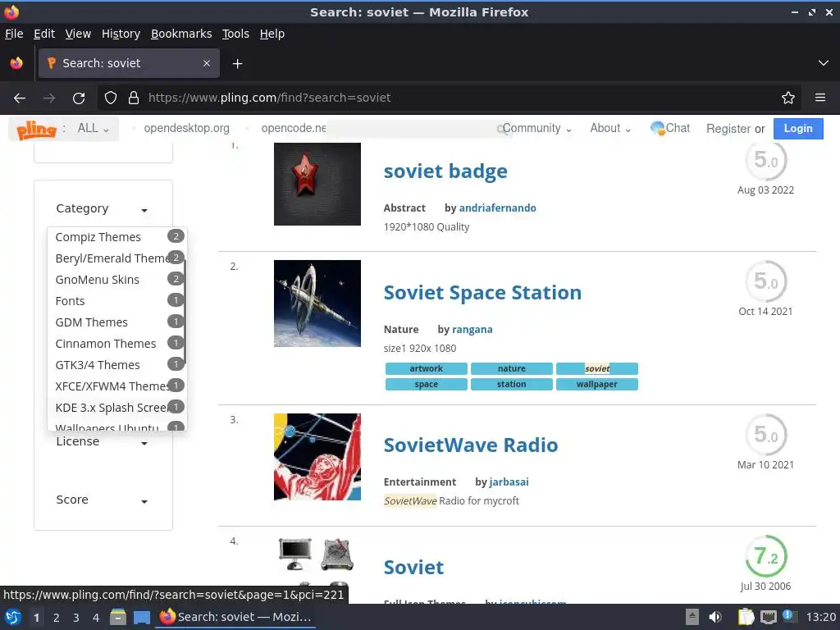
Task: Expand the ALL store dropdown
Action: click(x=94, y=129)
